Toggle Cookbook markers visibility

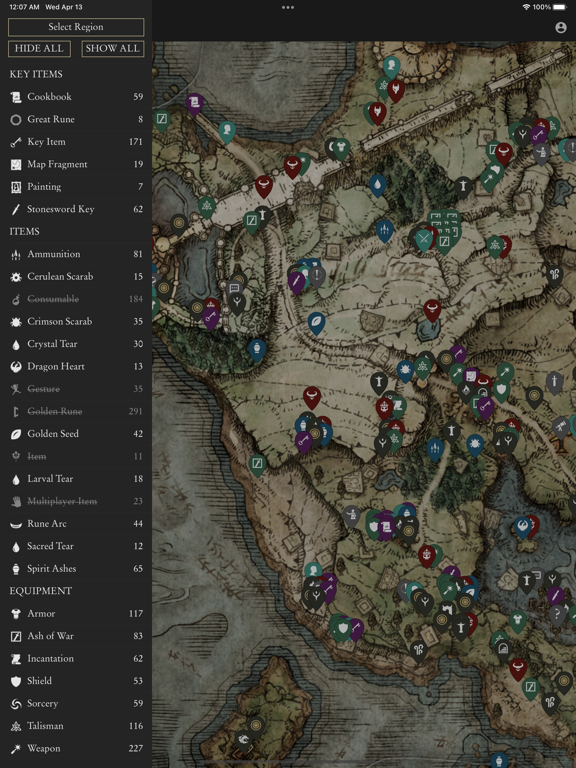pos(76,96)
